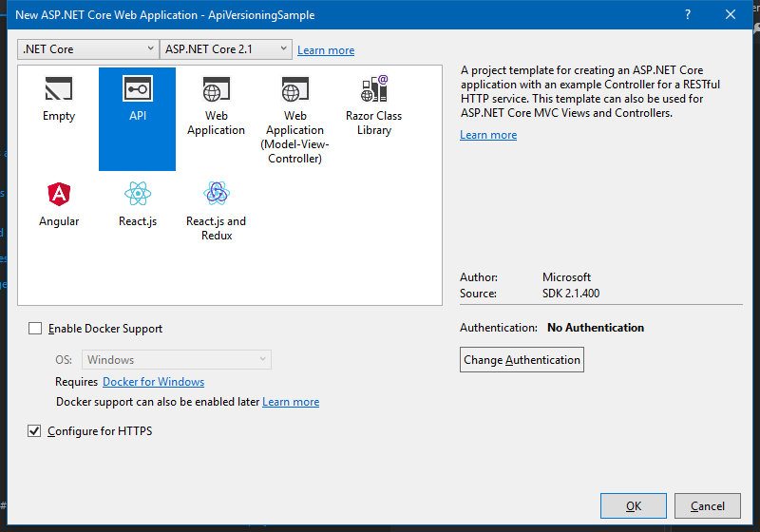The image size is (760, 532).
Task: Open the .NET Core framework dropdown
Action: (87, 49)
